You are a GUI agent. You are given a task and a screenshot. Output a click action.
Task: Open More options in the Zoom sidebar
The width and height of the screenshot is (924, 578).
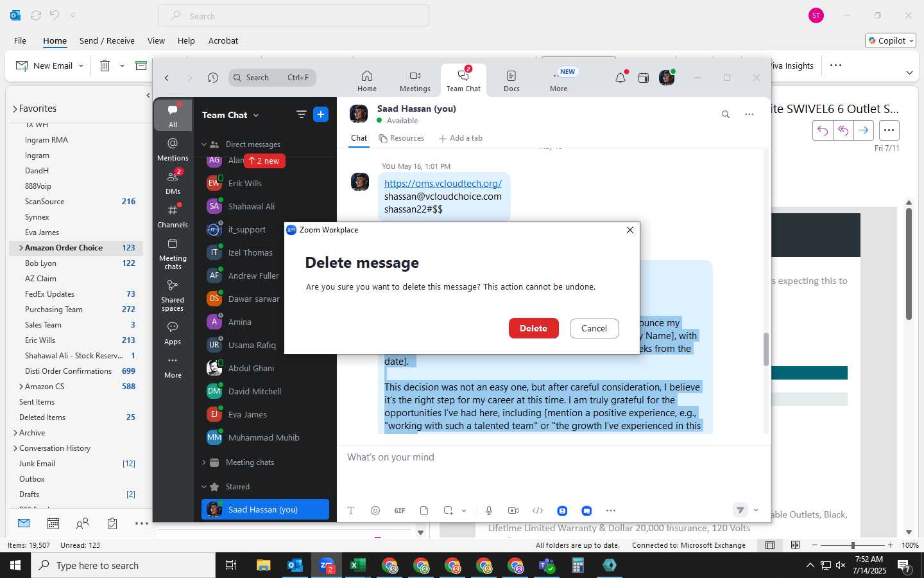(x=173, y=367)
